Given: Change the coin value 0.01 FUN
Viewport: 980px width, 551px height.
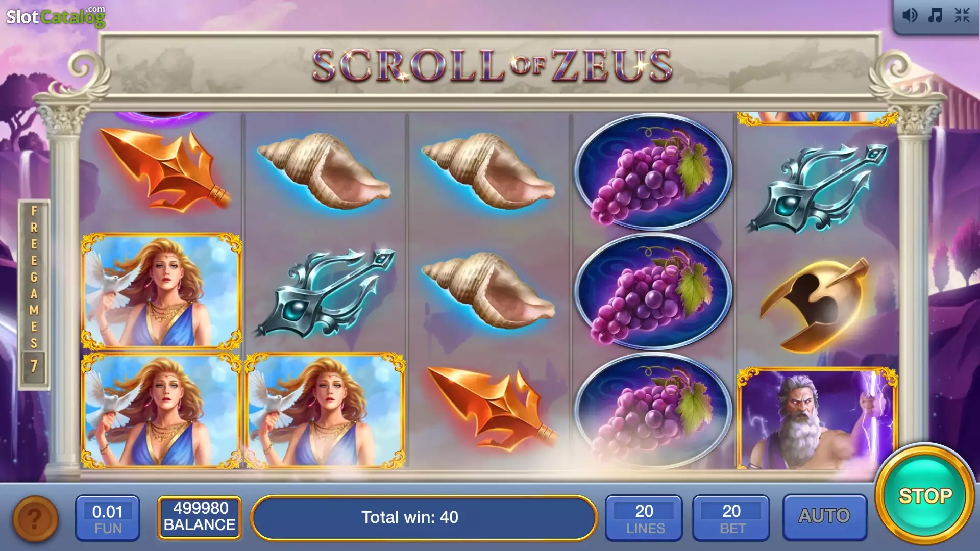Looking at the screenshot, I should 108,518.
